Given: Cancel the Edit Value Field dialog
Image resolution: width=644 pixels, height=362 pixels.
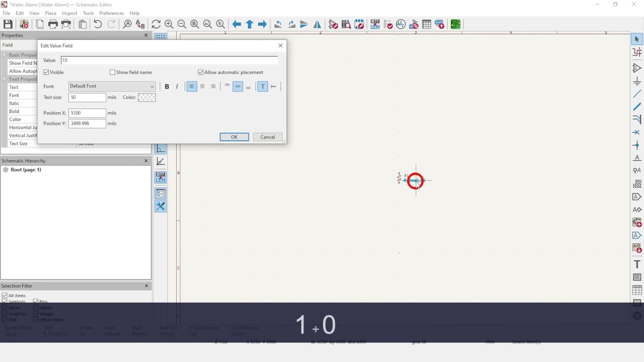Looking at the screenshot, I should point(268,137).
